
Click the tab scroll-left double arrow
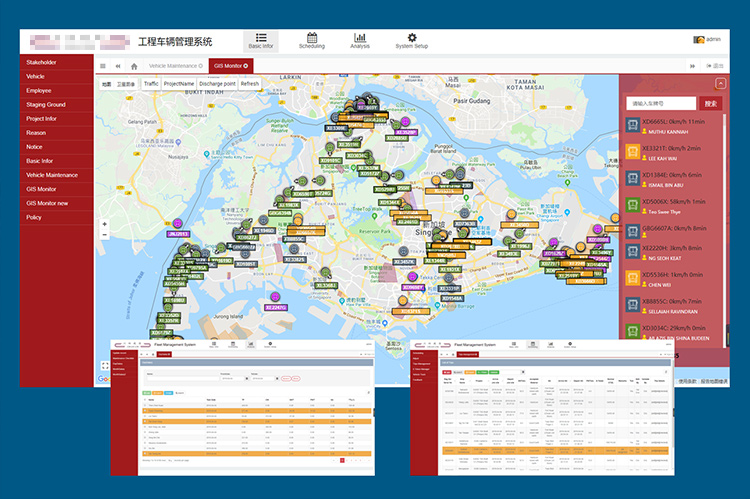tap(118, 66)
